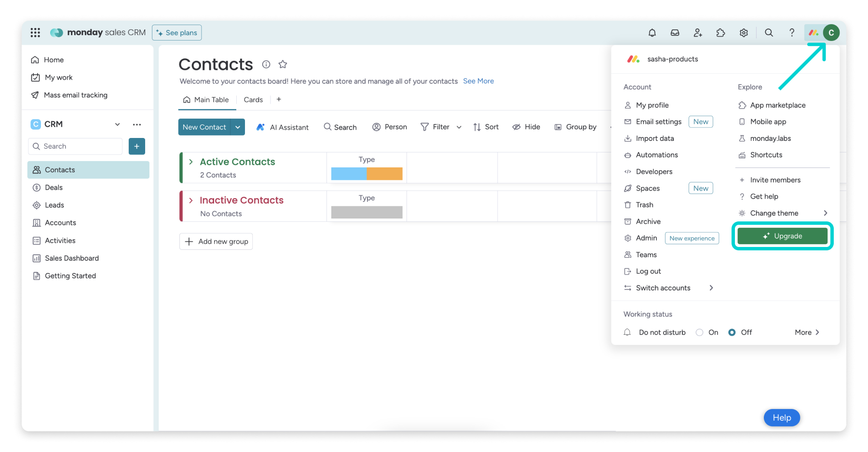868x452 pixels.
Task: Open App marketplace menu item
Action: pyautogui.click(x=772, y=105)
